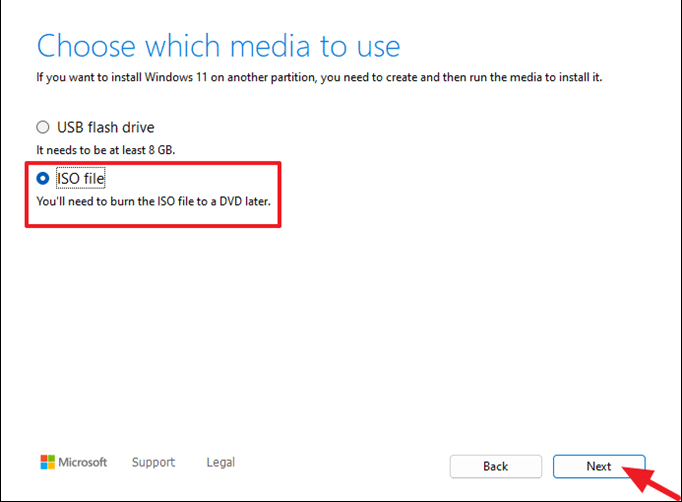The image size is (682, 502).
Task: Click the 'burn the ISO file to a DVD' note
Action: pyautogui.click(x=153, y=201)
